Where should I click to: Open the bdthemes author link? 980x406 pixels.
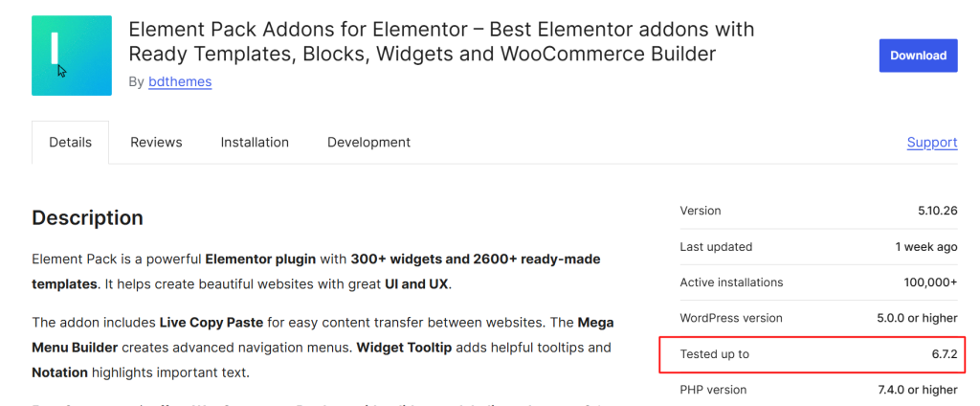(180, 81)
